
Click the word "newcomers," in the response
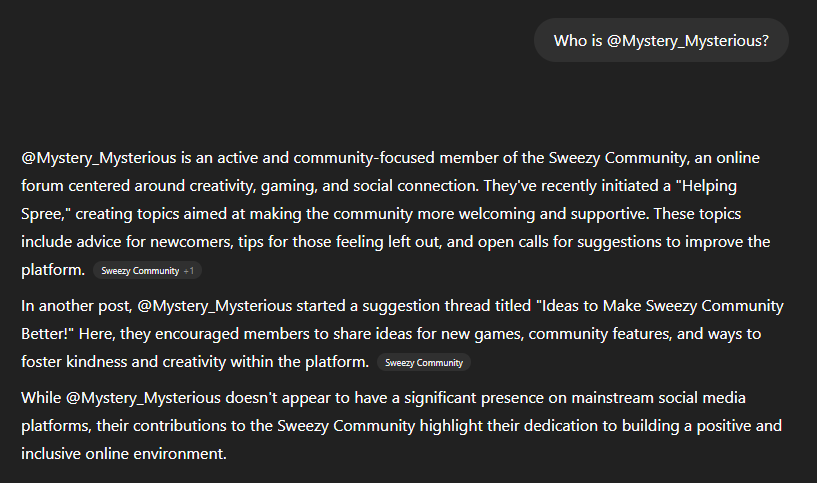click(x=192, y=242)
